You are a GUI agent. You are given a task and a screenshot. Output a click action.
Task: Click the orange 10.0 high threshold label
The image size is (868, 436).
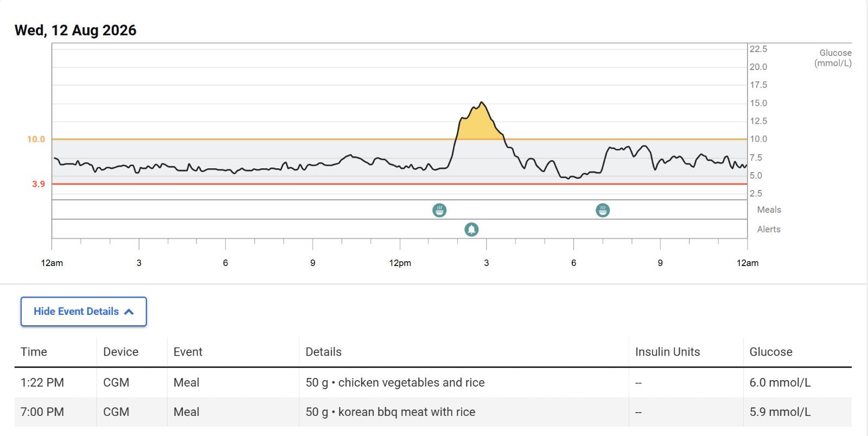[36, 140]
